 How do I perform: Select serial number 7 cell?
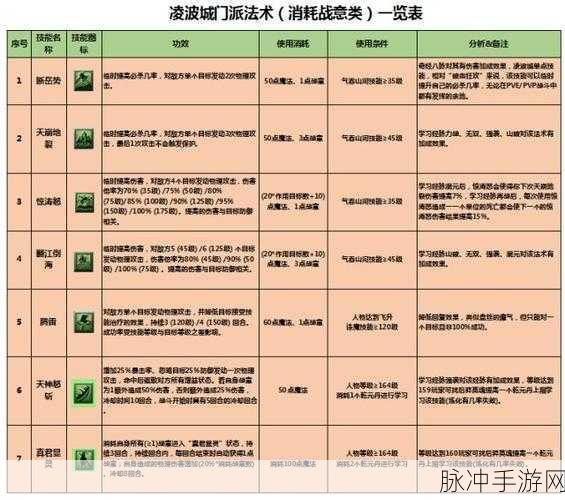[x=19, y=459]
